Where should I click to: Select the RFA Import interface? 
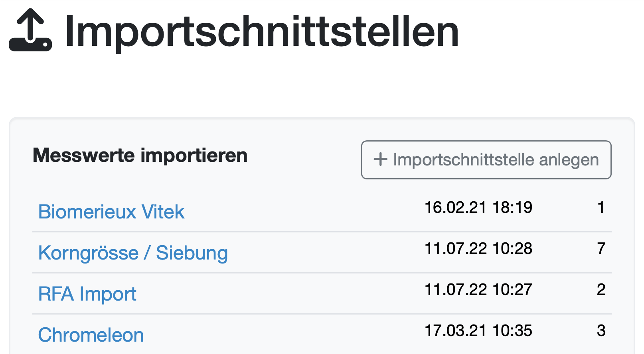[87, 294]
